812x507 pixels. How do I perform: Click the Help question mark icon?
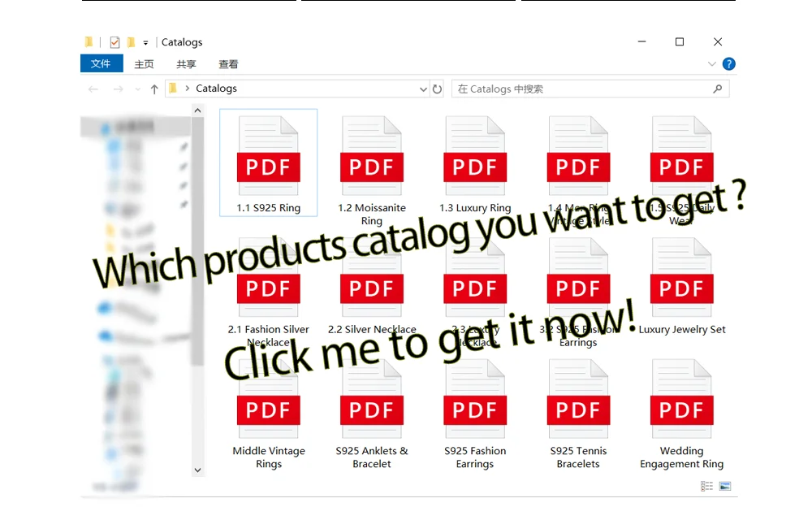(728, 63)
